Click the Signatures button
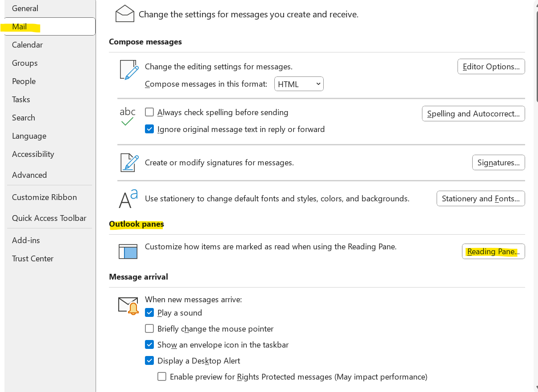 coord(498,163)
